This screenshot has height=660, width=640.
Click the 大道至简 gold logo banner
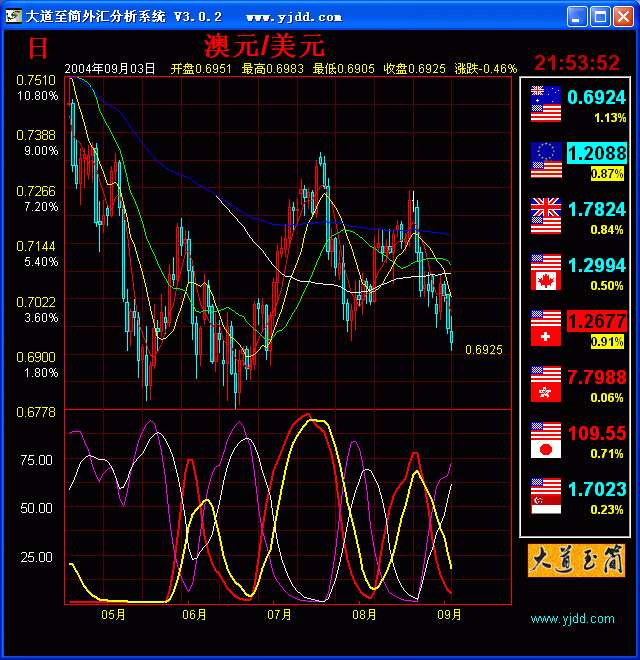point(576,560)
